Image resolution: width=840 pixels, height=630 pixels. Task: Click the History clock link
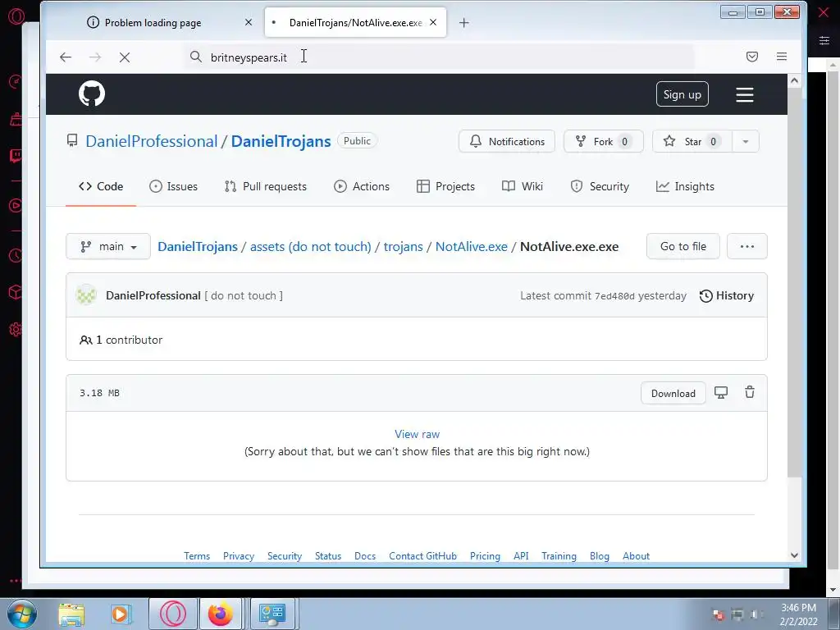[x=727, y=295]
